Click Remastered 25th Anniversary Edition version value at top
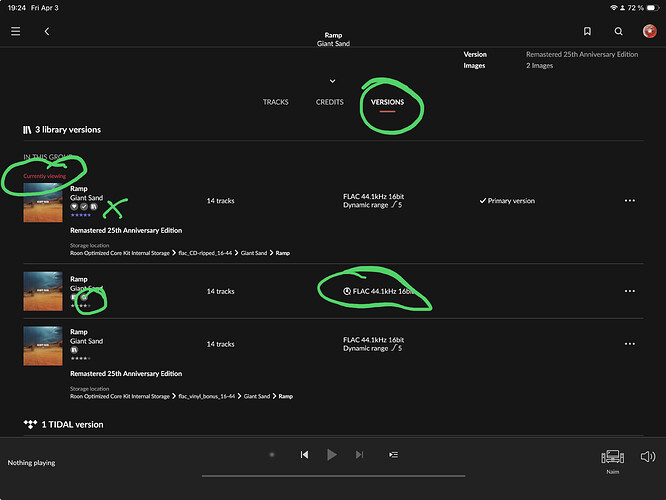 582,54
